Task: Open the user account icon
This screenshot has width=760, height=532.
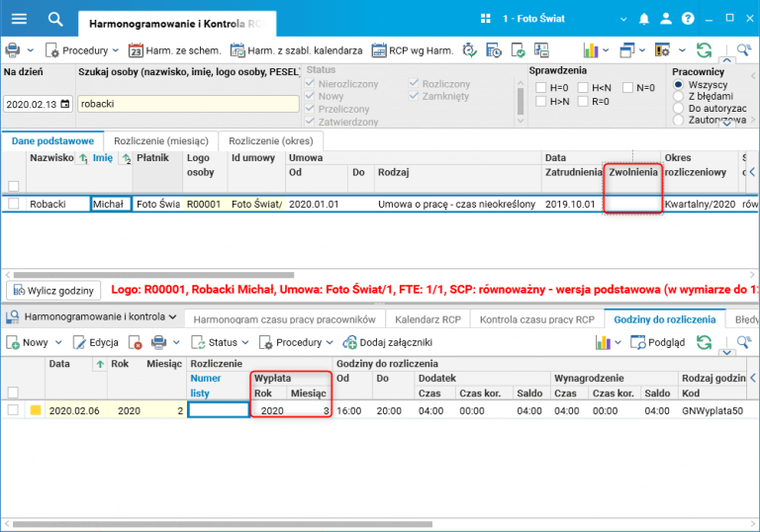Action: coord(666,19)
